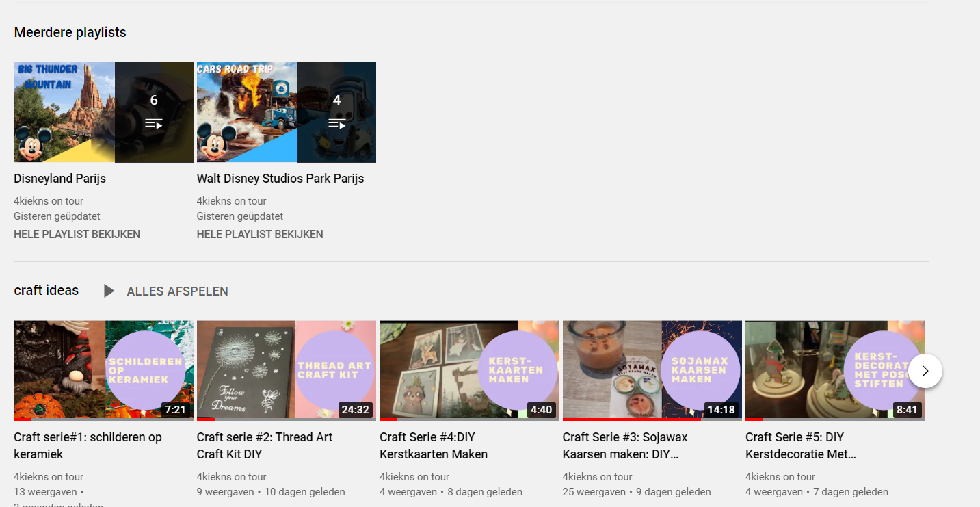The height and width of the screenshot is (507, 980).
Task: Open the Thread Art Craft Kit video thumbnail
Action: pos(287,371)
